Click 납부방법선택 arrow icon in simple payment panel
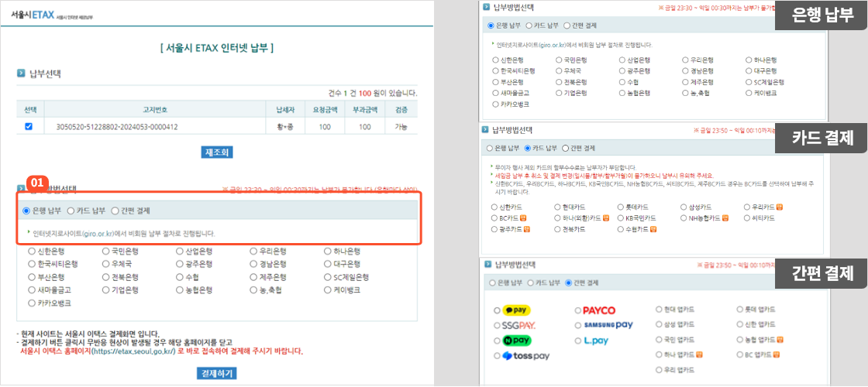 click(x=486, y=265)
